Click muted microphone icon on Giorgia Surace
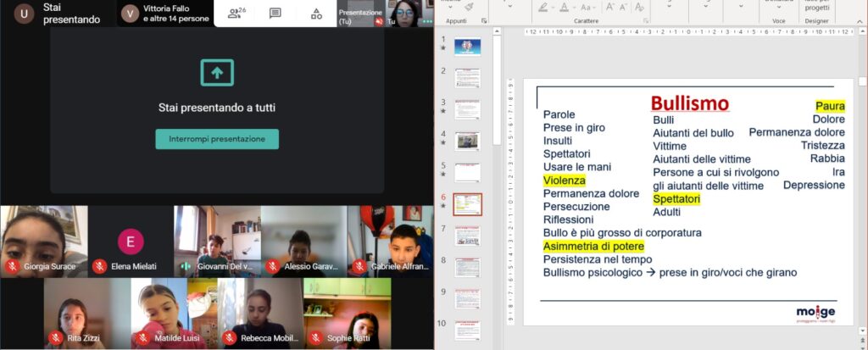The image size is (868, 350). coord(12,266)
